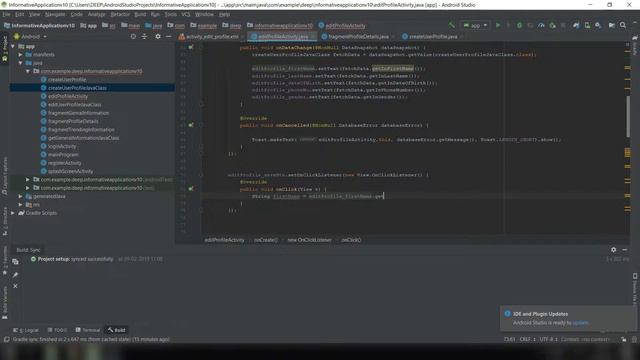Start debugging with the green bug icon

[519, 25]
